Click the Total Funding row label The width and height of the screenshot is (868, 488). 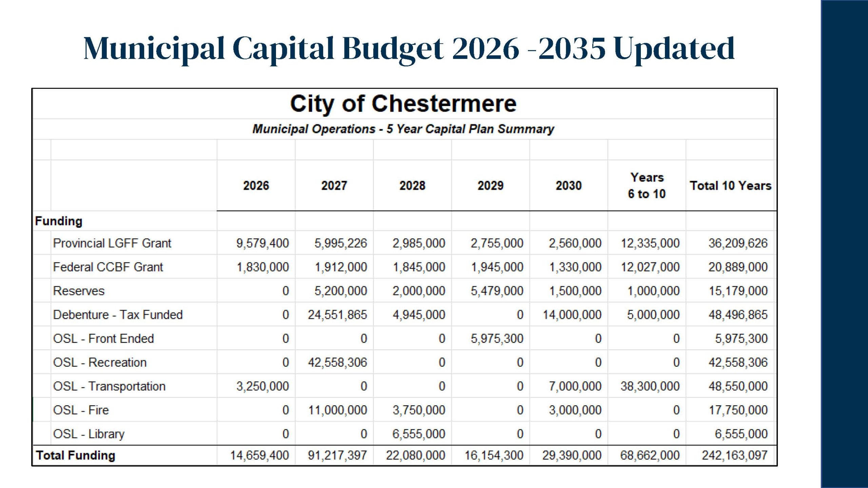point(76,455)
